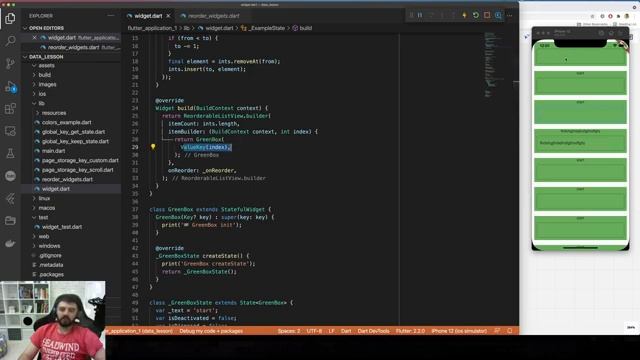Bookmark page star in browser window
This screenshot has width=640, height=360.
592,16
